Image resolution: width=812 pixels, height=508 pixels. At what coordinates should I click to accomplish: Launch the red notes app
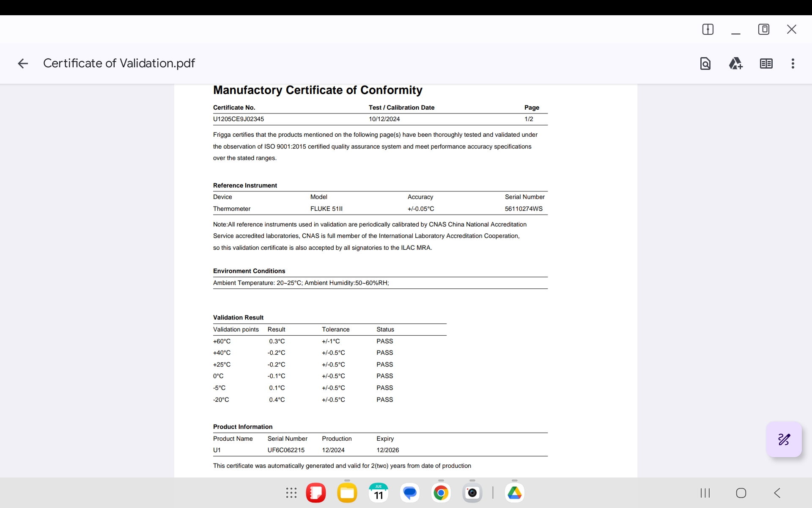pos(315,493)
